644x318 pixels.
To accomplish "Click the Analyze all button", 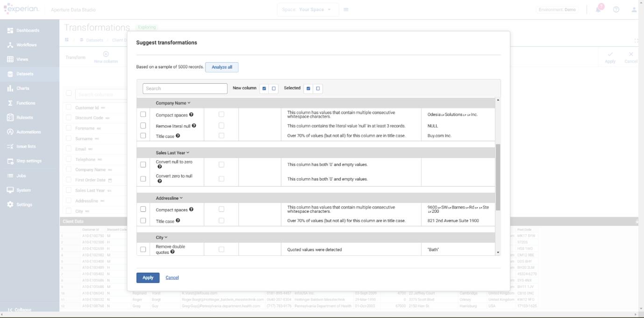I will click(222, 67).
